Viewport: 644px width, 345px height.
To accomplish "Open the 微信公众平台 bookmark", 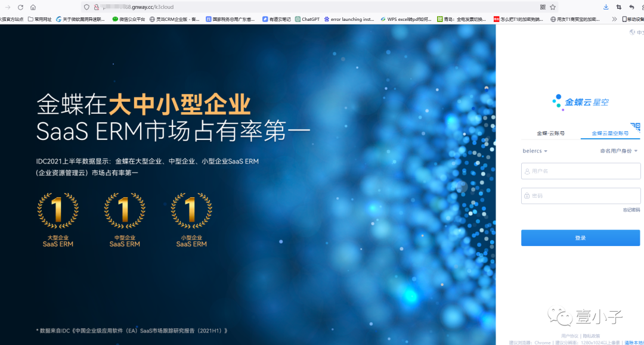I will [129, 19].
